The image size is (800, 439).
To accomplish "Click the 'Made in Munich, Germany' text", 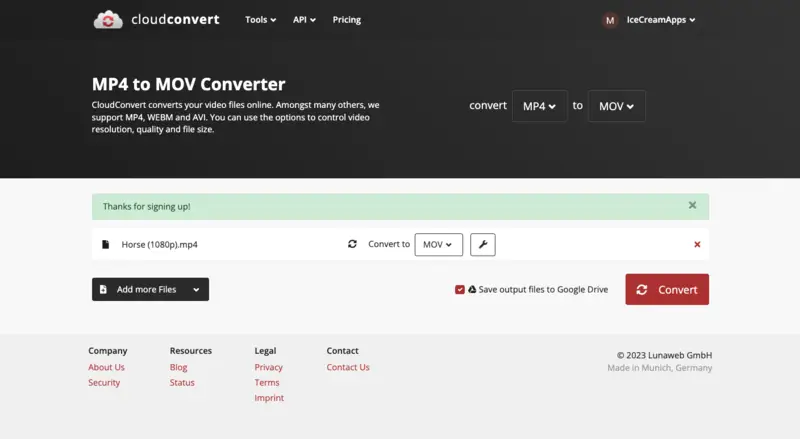I will (660, 368).
